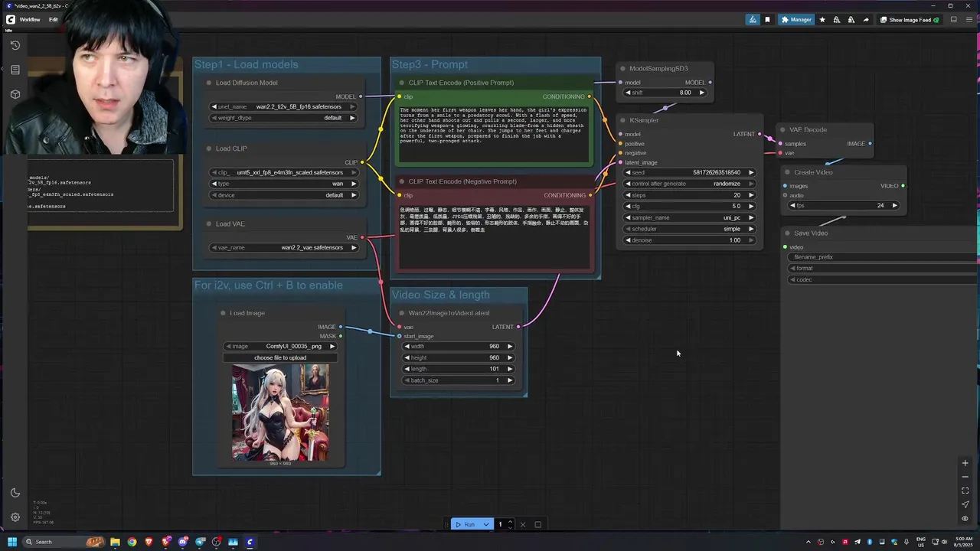Screen dimensions: 980x551
Task: Increase the shift value with right arrow
Action: (x=701, y=93)
